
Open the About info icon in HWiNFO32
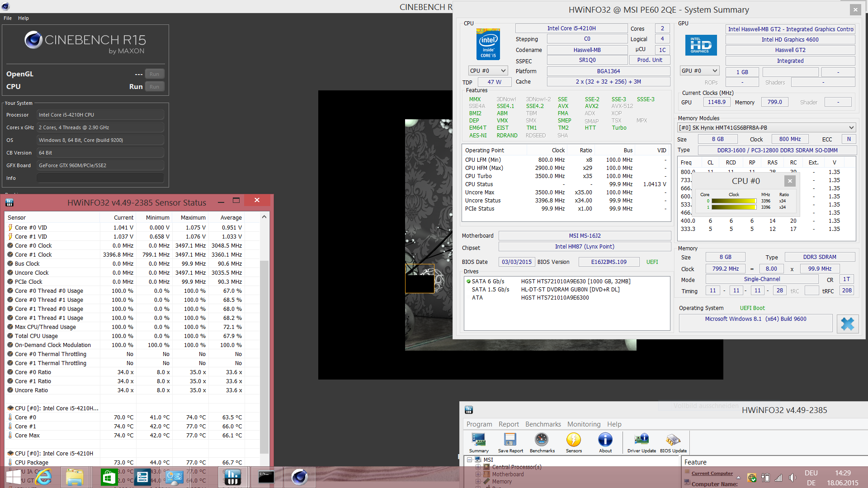(605, 443)
